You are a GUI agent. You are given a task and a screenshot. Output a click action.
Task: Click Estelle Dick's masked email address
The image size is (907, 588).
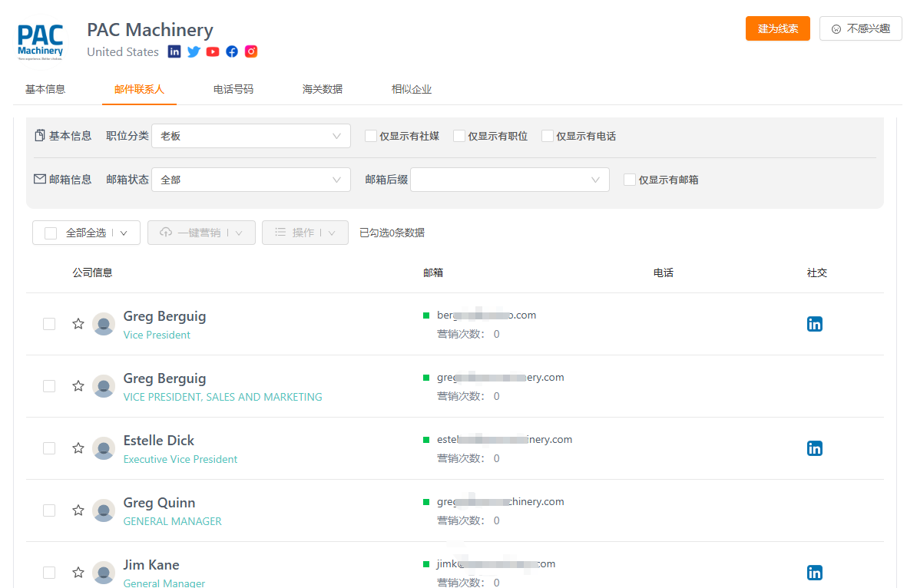(x=505, y=439)
